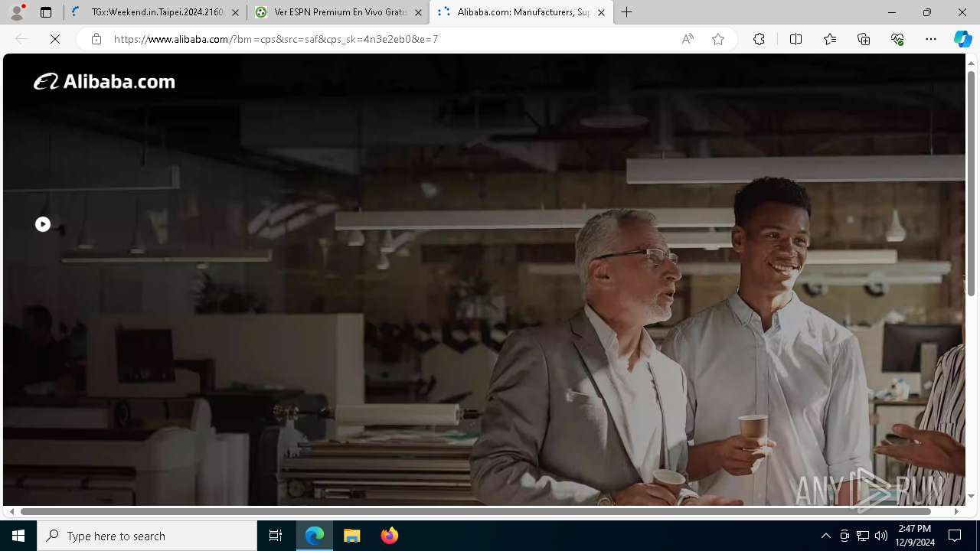Open Microsoft Edge from the taskbar
This screenshot has height=551, width=980.
pos(315,536)
